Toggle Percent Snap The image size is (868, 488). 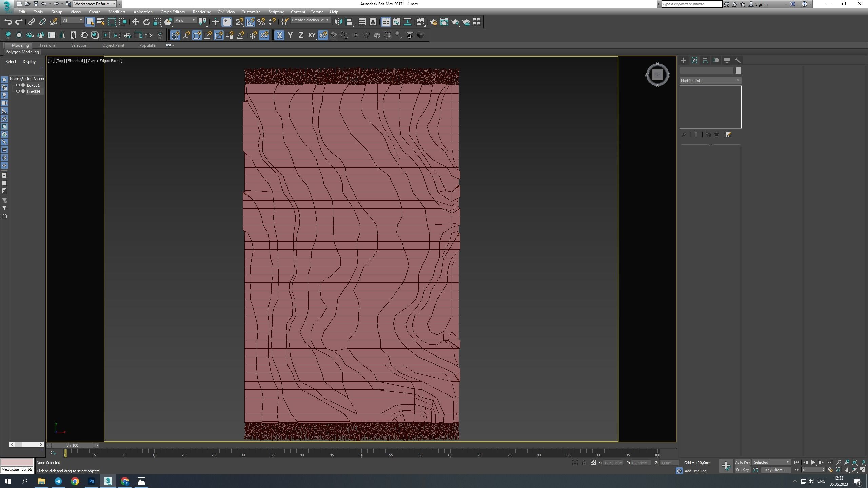click(261, 22)
